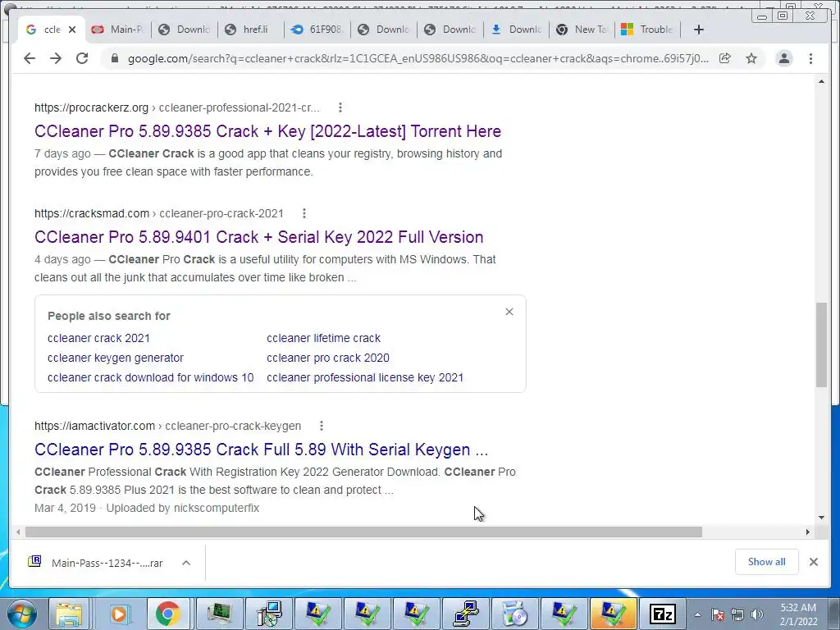
Task: Select the first Downlo tab after Main-P
Action: tap(185, 30)
